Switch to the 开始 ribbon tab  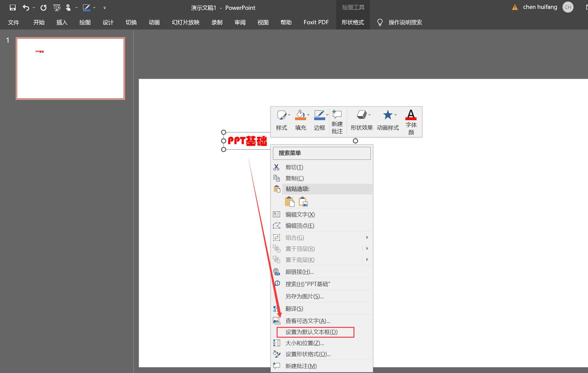coord(39,22)
